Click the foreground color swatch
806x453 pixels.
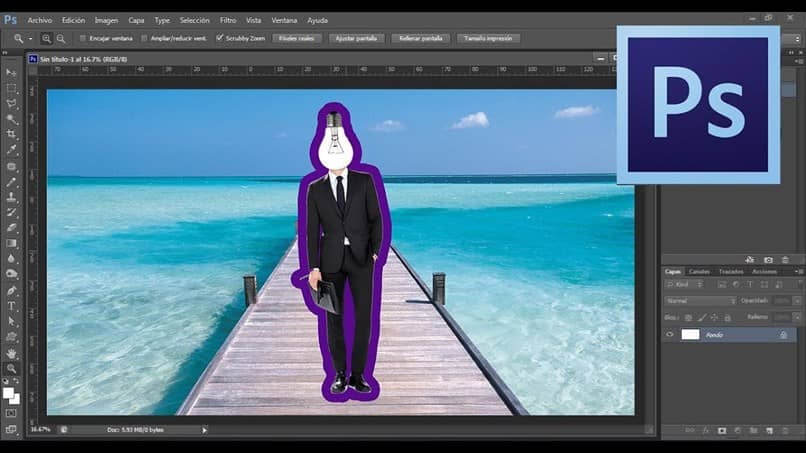(x=8, y=393)
